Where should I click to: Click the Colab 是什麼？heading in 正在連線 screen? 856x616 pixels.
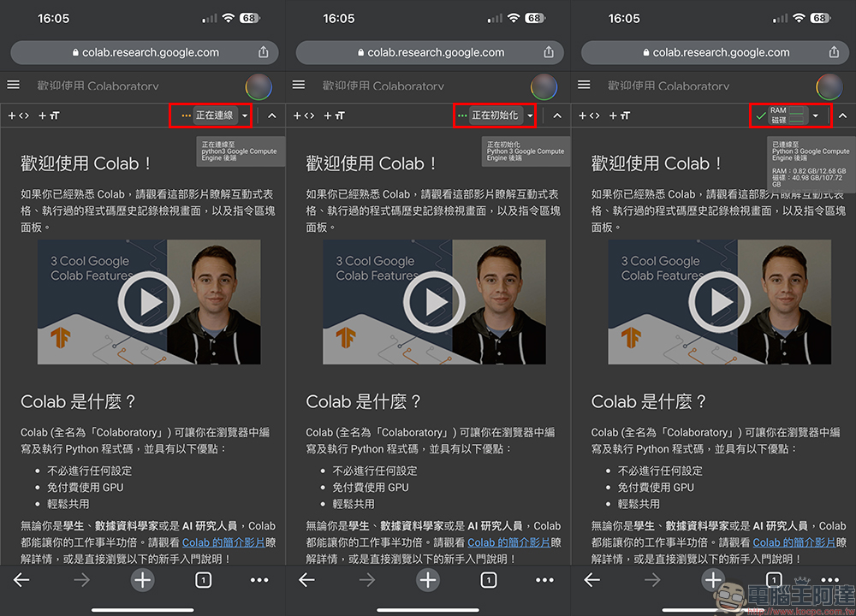point(78,401)
